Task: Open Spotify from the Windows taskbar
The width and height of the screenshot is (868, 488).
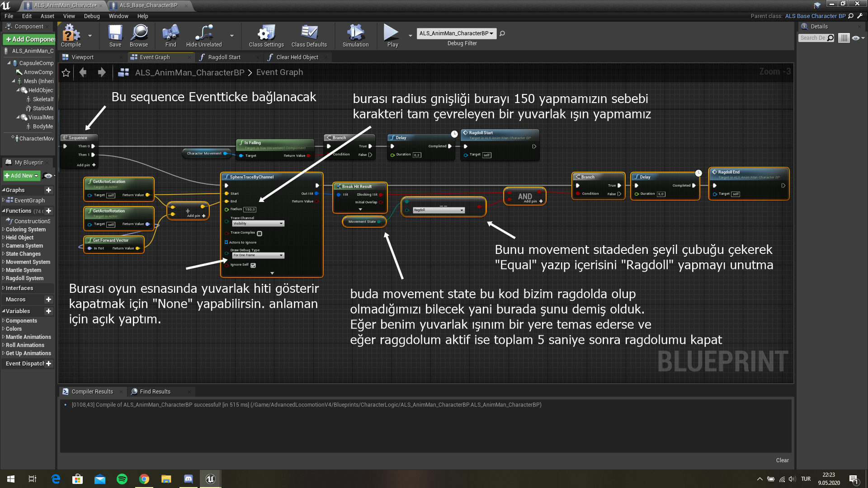Action: tap(122, 479)
